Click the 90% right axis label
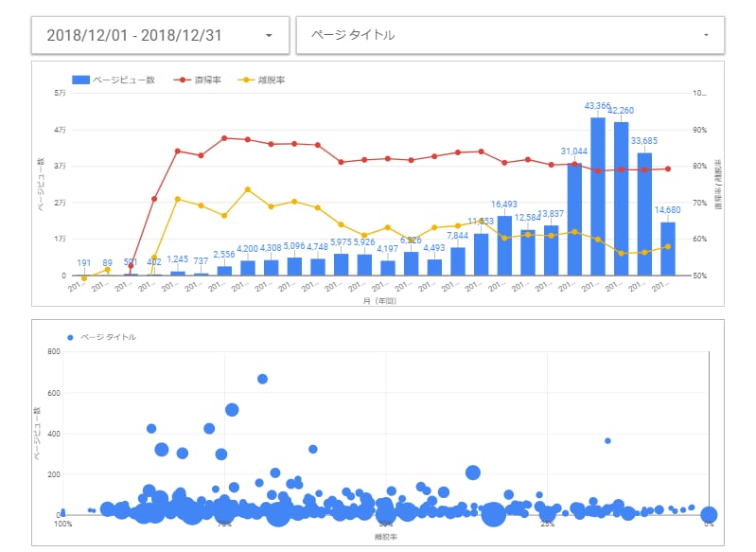756x552 pixels. click(699, 130)
